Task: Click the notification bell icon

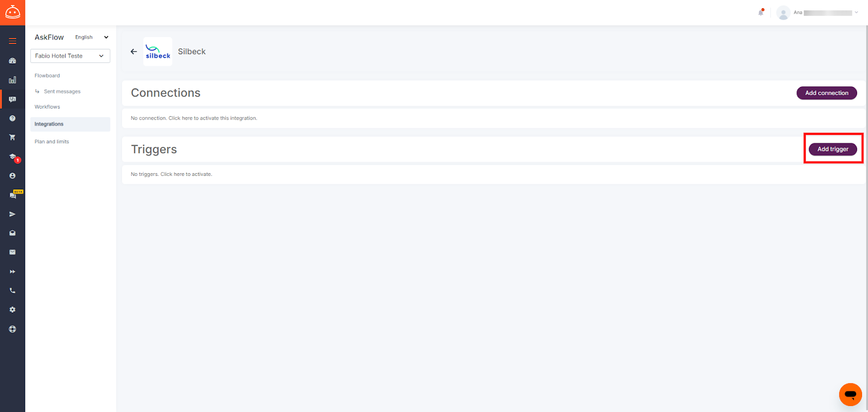Action: 761,12
